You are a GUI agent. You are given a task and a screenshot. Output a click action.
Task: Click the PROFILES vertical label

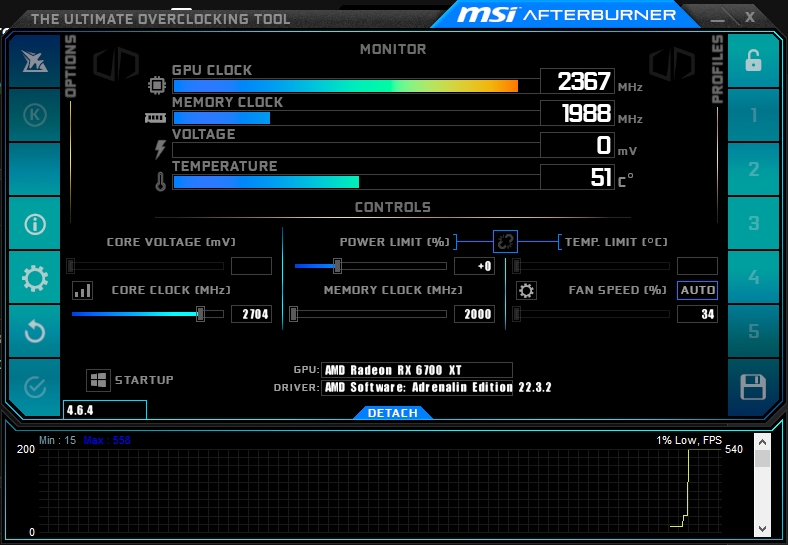(x=717, y=69)
